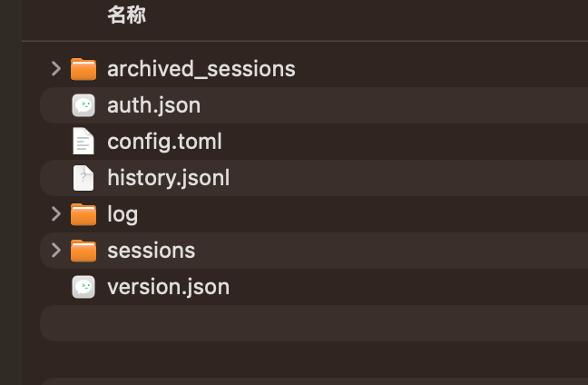
Task: Select the archived_sessions folder name
Action: coord(201,69)
